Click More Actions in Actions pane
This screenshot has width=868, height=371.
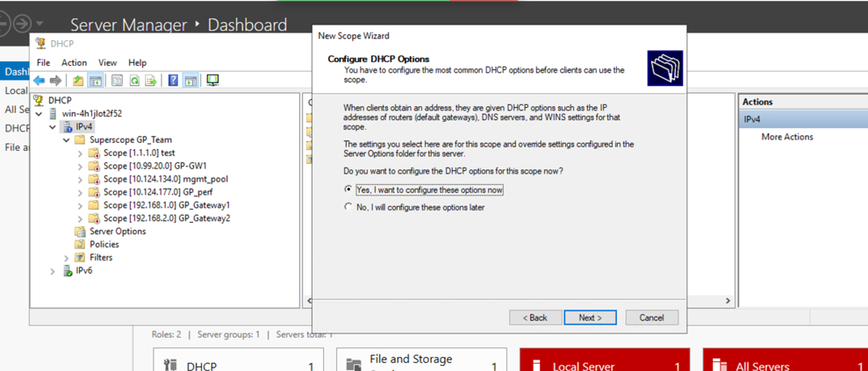coord(787,137)
